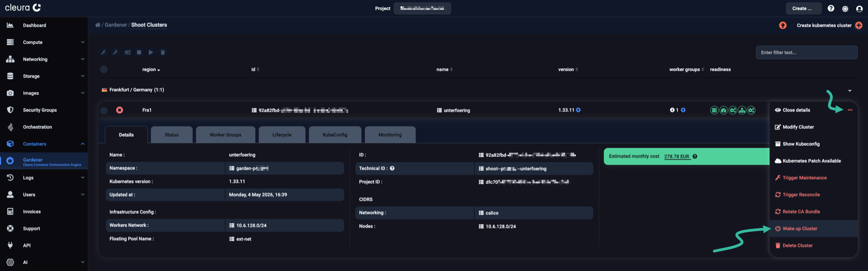Image resolution: width=868 pixels, height=271 pixels.
Task: Select the Details tab
Action: point(126,135)
